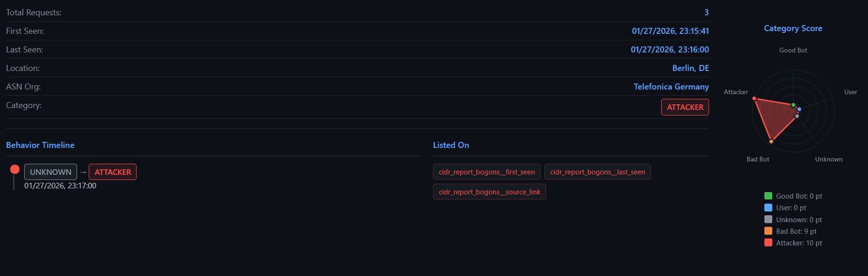The height and width of the screenshot is (276, 868).
Task: Click the red Attacker point on radar chart
Action: tap(754, 98)
